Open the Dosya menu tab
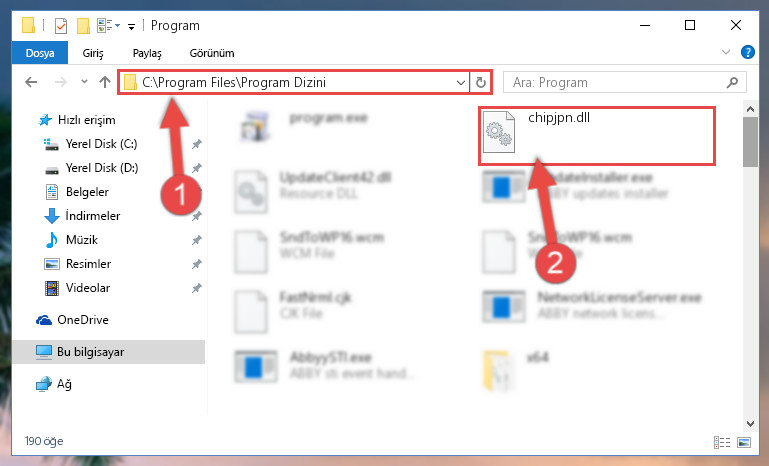The height and width of the screenshot is (466, 769). pos(40,53)
